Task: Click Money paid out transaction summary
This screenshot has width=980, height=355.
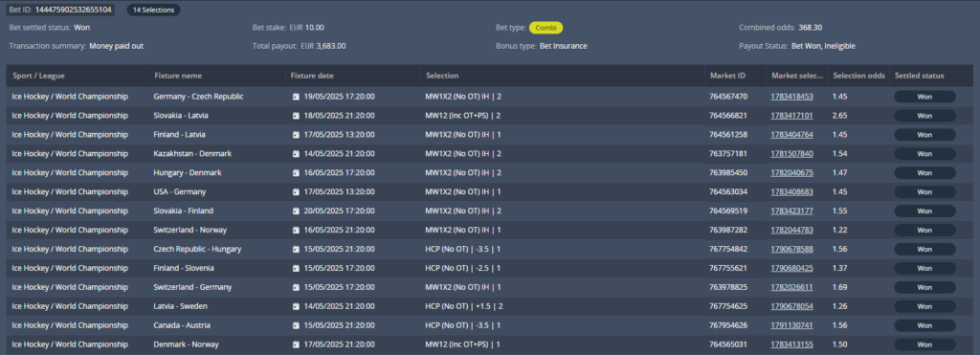Action: tap(116, 46)
